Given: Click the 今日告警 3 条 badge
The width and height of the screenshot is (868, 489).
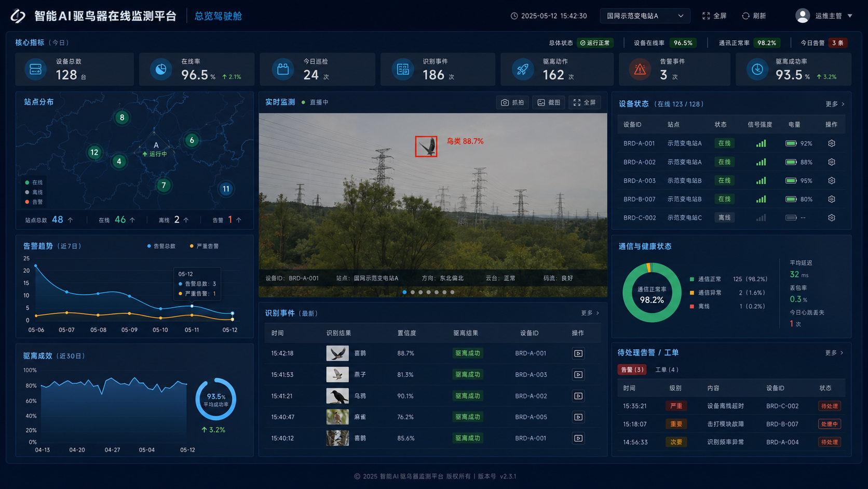Looking at the screenshot, I should click(838, 43).
